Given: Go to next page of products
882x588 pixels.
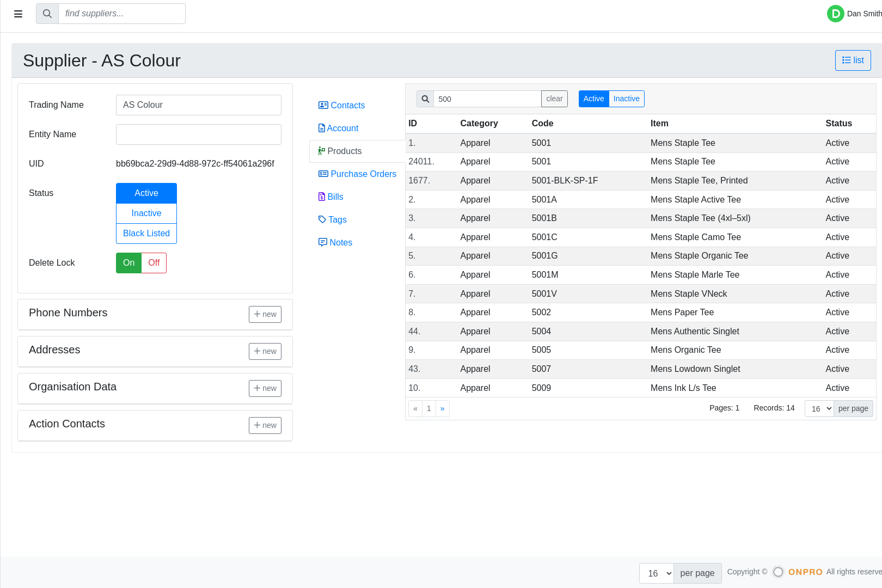Looking at the screenshot, I should [x=443, y=408].
